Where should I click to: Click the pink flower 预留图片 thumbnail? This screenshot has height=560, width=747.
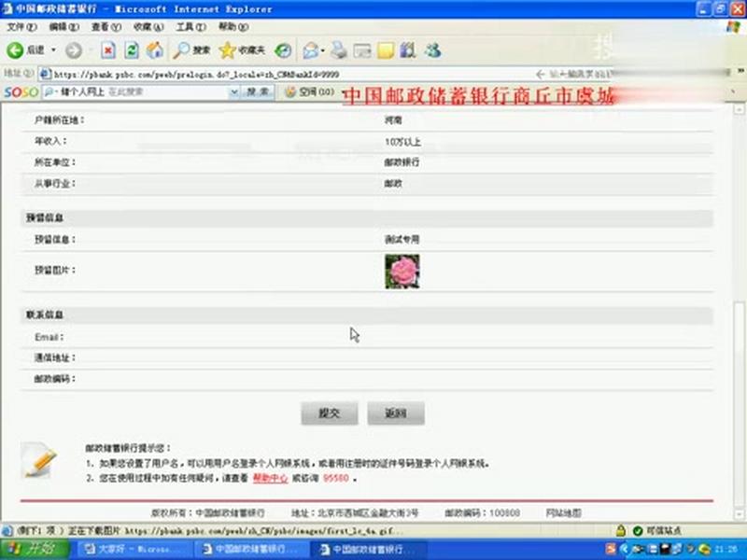click(x=403, y=272)
